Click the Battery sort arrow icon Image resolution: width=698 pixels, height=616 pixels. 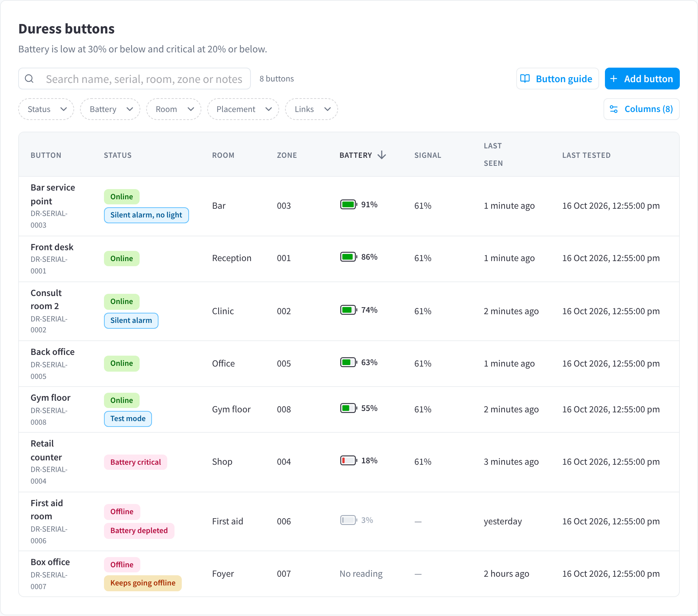[x=382, y=155]
